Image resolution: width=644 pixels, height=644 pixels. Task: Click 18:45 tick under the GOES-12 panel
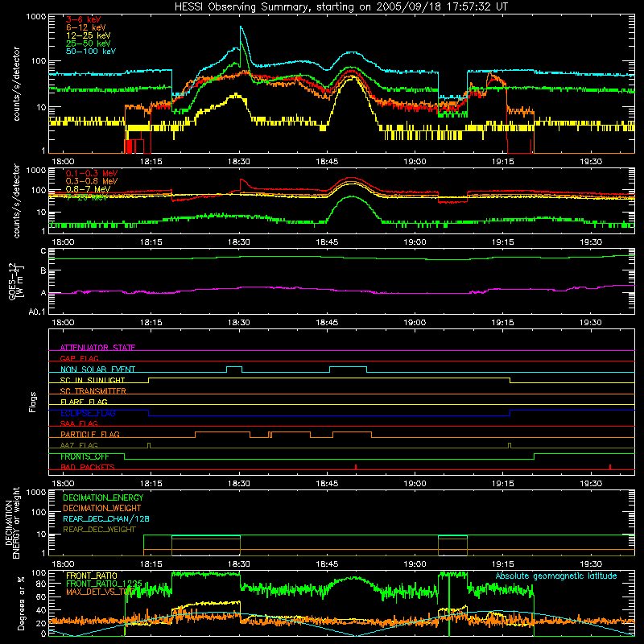point(327,323)
